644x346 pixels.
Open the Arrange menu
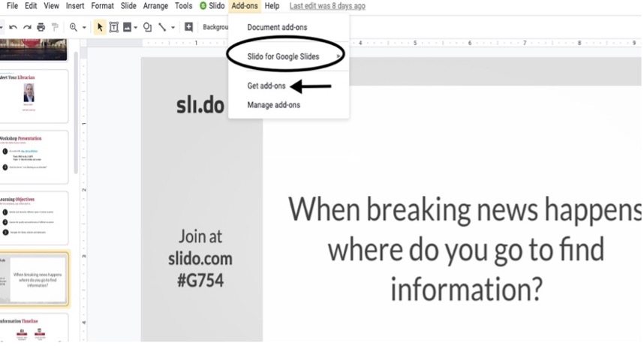coord(155,6)
